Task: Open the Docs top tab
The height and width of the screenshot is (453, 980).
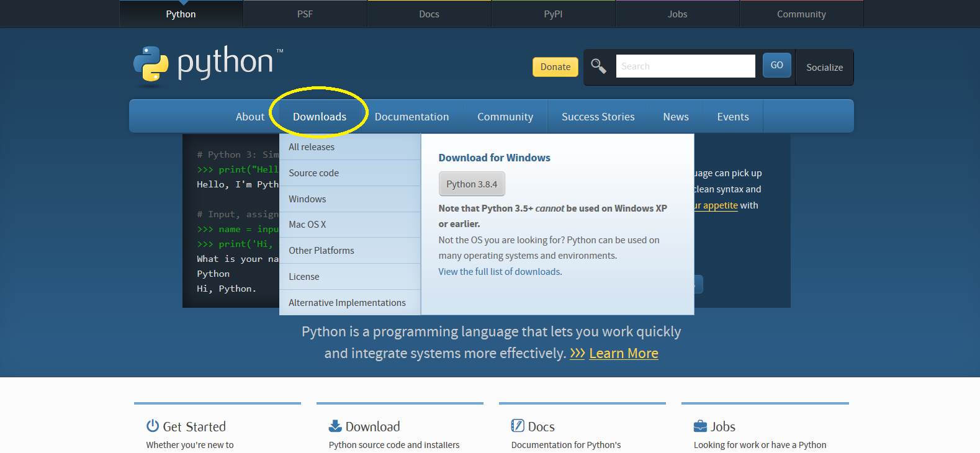Action: pyautogui.click(x=429, y=14)
